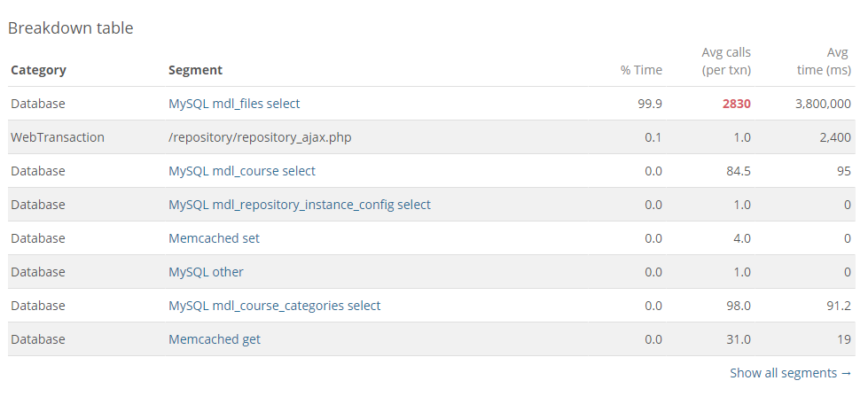Click the Category column header
The width and height of the screenshot is (868, 404).
tap(38, 70)
